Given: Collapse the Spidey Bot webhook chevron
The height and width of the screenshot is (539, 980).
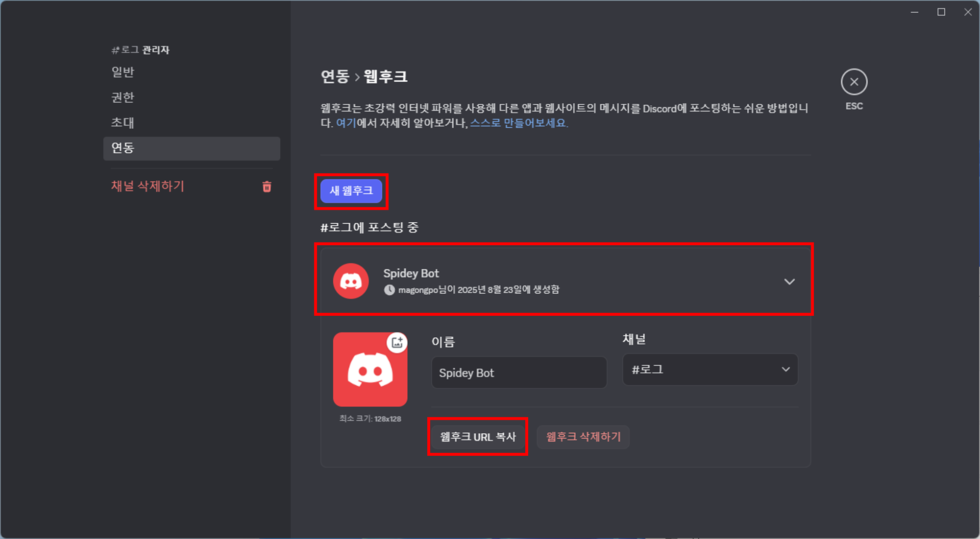Looking at the screenshot, I should 789,281.
